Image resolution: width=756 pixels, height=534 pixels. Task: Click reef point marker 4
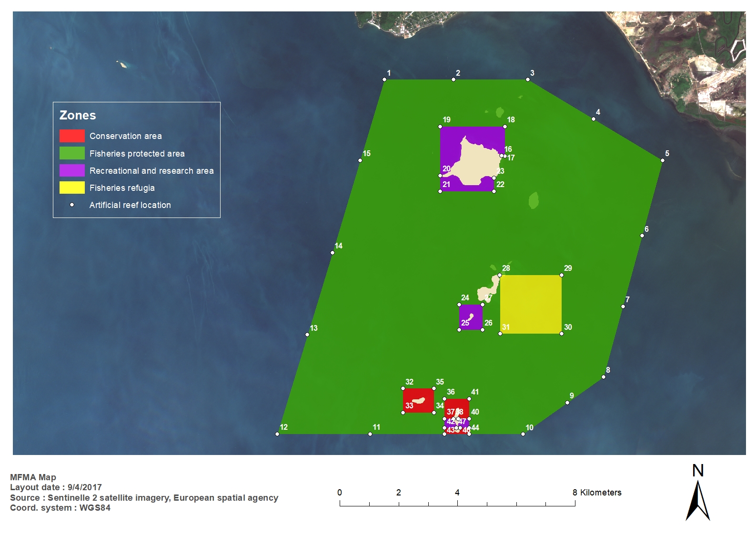(594, 119)
